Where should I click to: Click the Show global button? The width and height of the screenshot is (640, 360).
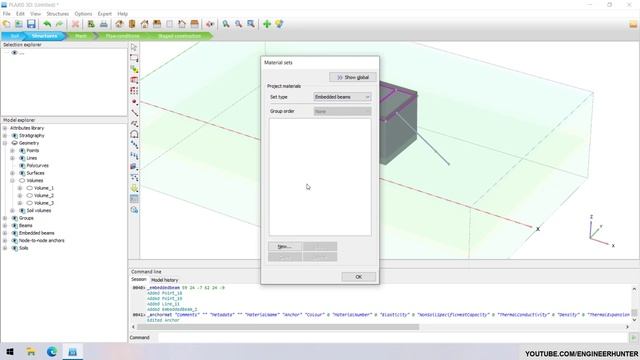click(353, 77)
